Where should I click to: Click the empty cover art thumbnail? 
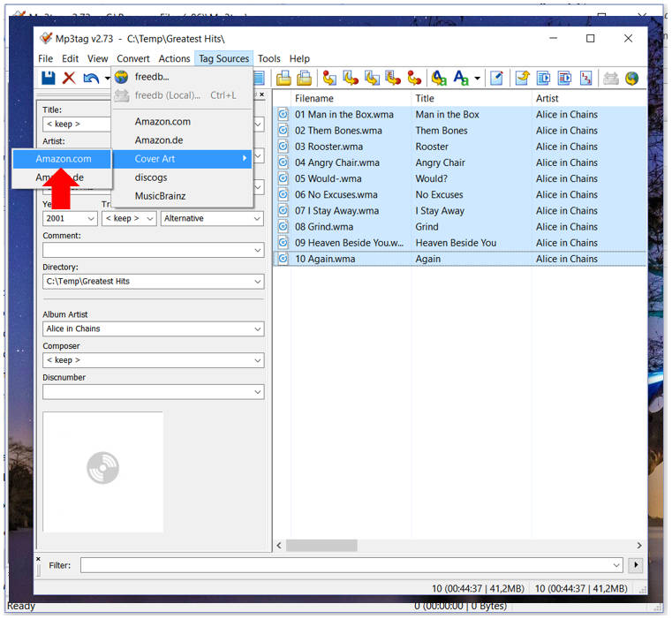[102, 472]
